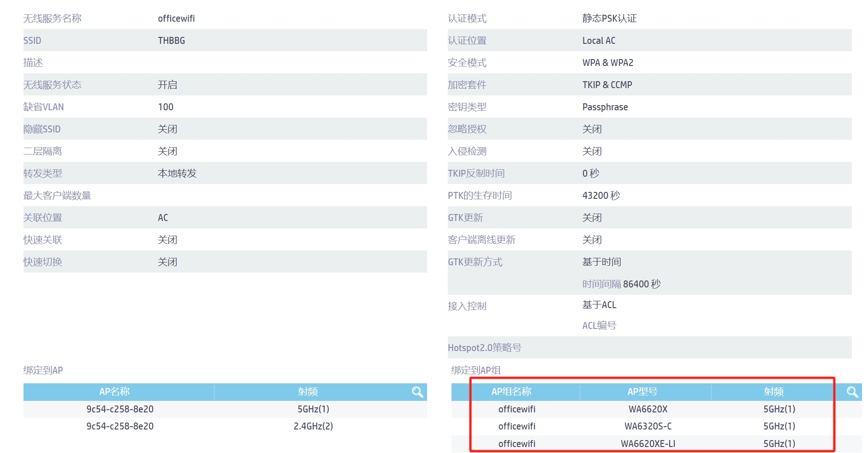Click the 0 秒 value for TKIP反制时间

pos(591,173)
